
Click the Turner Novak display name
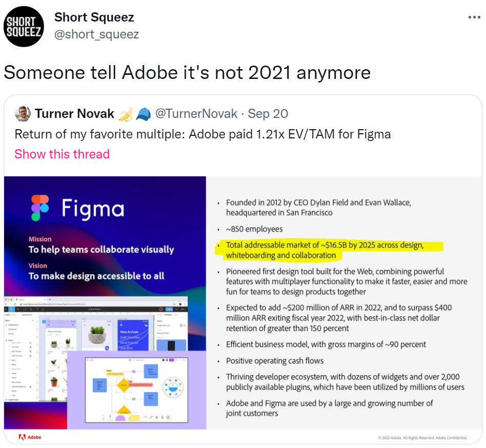(74, 114)
